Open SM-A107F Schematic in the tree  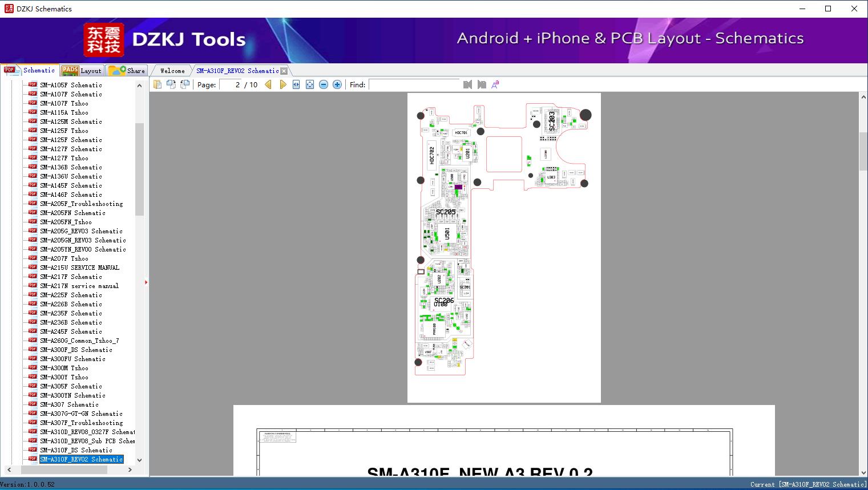coord(71,94)
